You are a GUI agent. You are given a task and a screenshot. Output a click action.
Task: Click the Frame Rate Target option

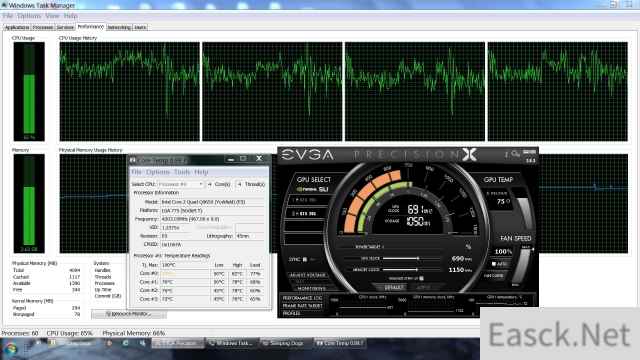[302, 306]
